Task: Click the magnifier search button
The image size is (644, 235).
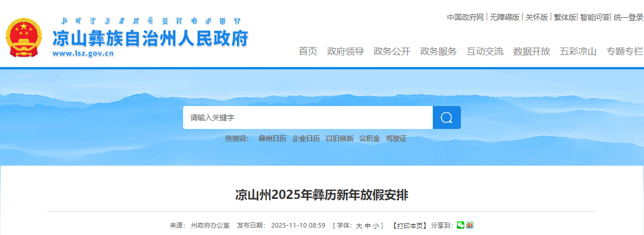Action: (447, 117)
